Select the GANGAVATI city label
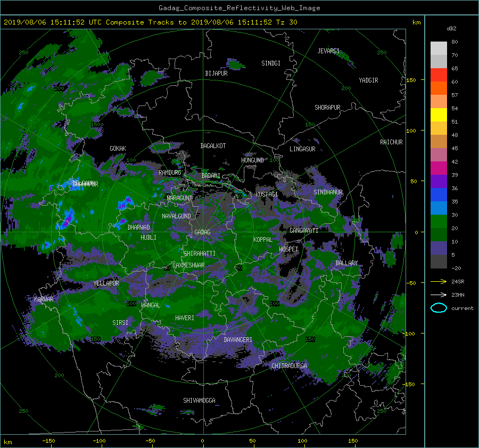This screenshot has height=448, width=479. (x=304, y=231)
